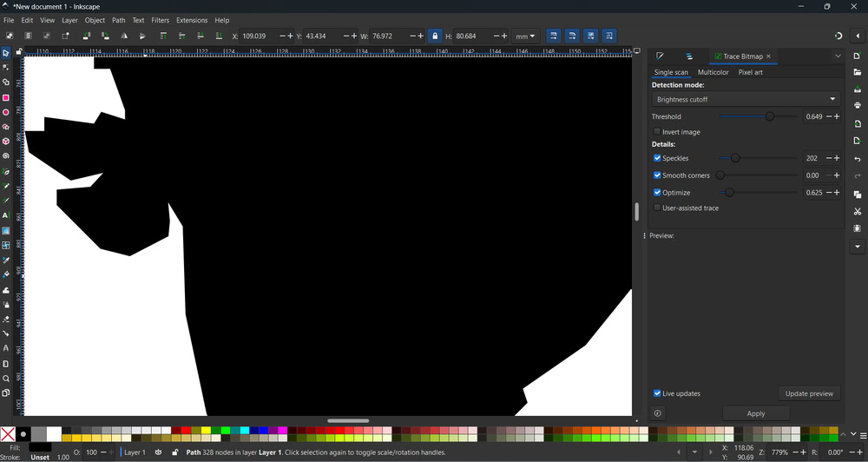Increase the Optimize value with plus
Viewport: 868px width, 462px height.
tap(837, 192)
